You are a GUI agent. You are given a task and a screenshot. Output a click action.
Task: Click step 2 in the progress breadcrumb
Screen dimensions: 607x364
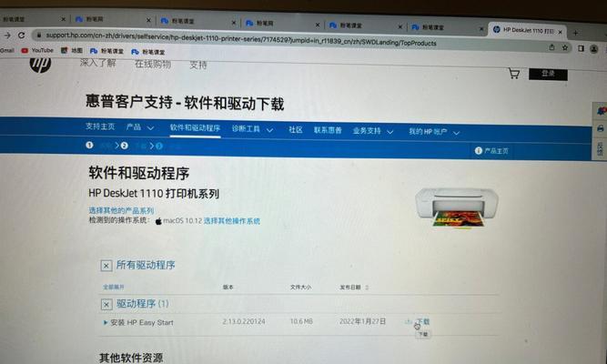[125, 146]
